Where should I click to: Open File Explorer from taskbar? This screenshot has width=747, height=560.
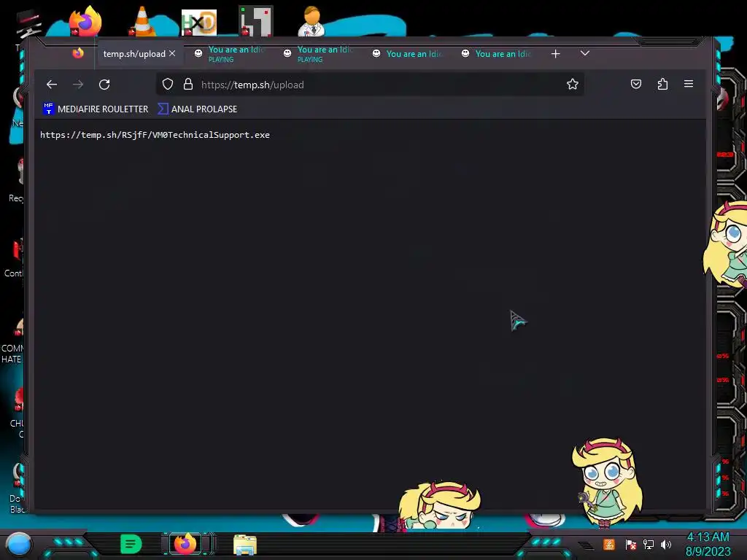[x=245, y=545]
